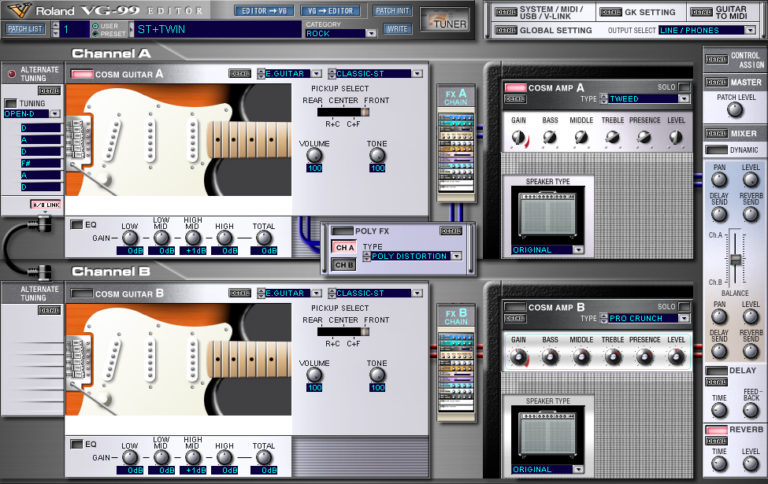Select CH B in Poly FX
The width and height of the screenshot is (768, 484).
tap(344, 265)
